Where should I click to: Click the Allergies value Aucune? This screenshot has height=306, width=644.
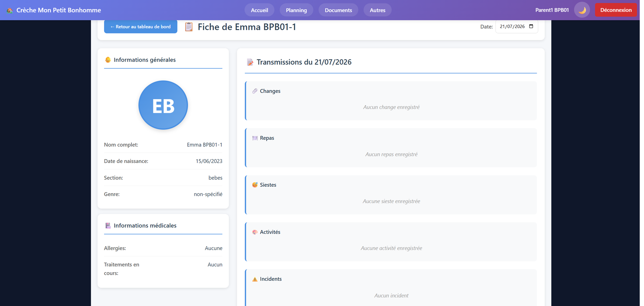[x=214, y=248]
